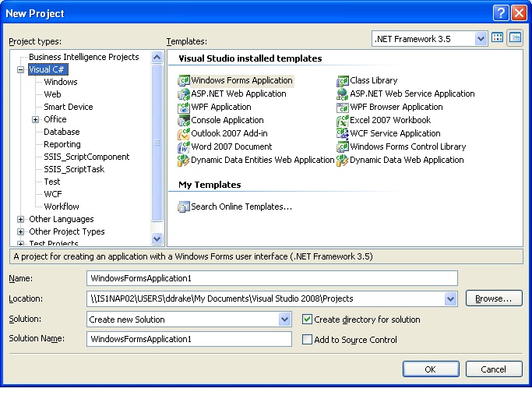Viewport: 532px width, 399px height.
Task: Select Windows Forms Control Library icon
Action: [343, 147]
